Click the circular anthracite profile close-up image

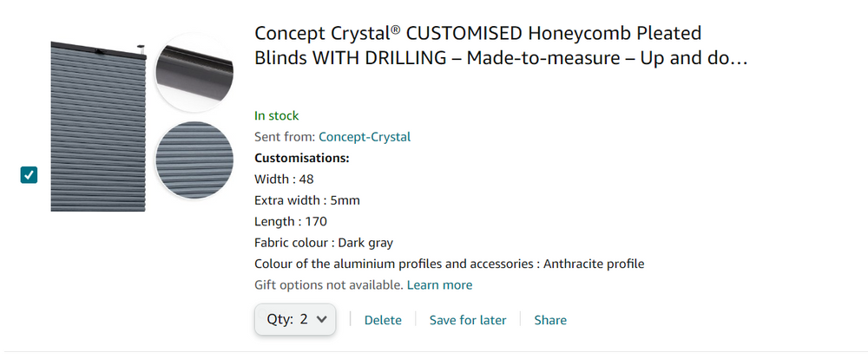[194, 72]
